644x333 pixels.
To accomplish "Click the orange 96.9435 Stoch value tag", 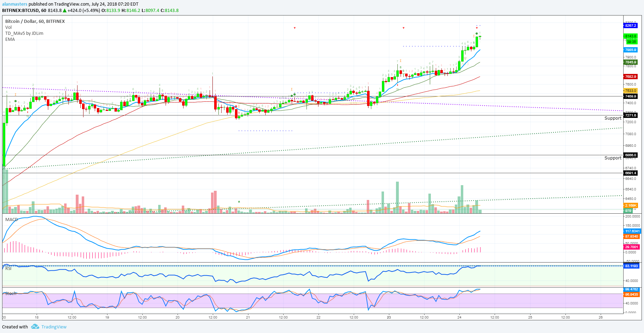I will pyautogui.click(x=632, y=294).
